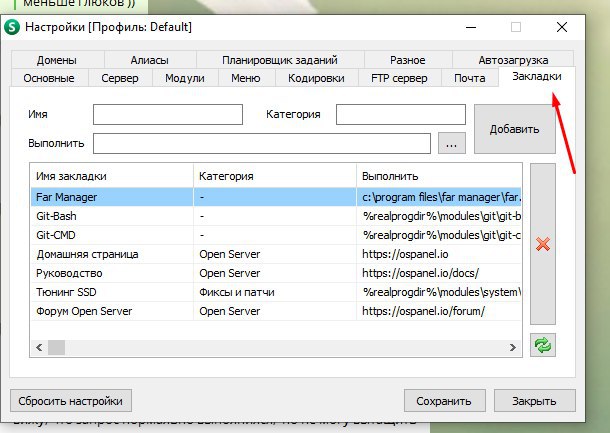
Task: Click Сбросить настройки button
Action: click(71, 401)
